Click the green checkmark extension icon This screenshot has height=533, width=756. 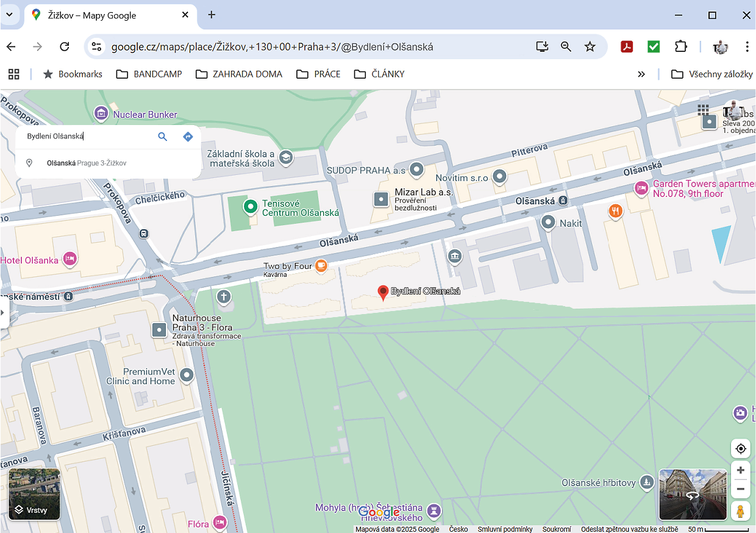click(654, 47)
